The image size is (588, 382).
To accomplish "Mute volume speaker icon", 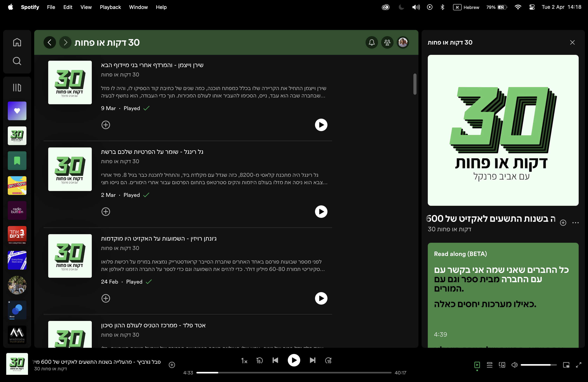I will point(514,365).
